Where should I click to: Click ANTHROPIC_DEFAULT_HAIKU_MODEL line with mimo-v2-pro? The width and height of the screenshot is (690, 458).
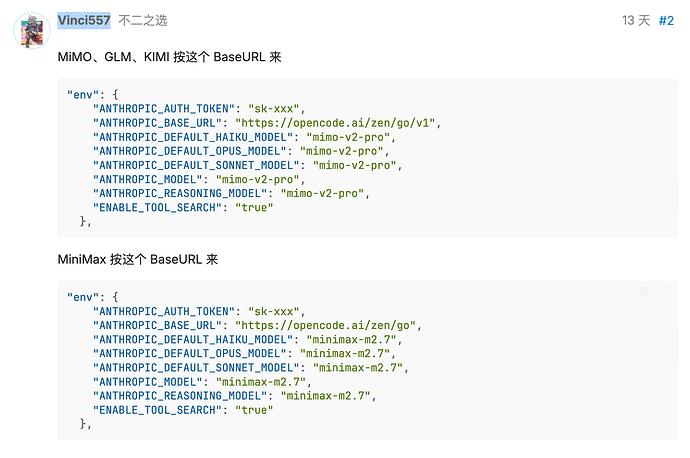[244, 137]
